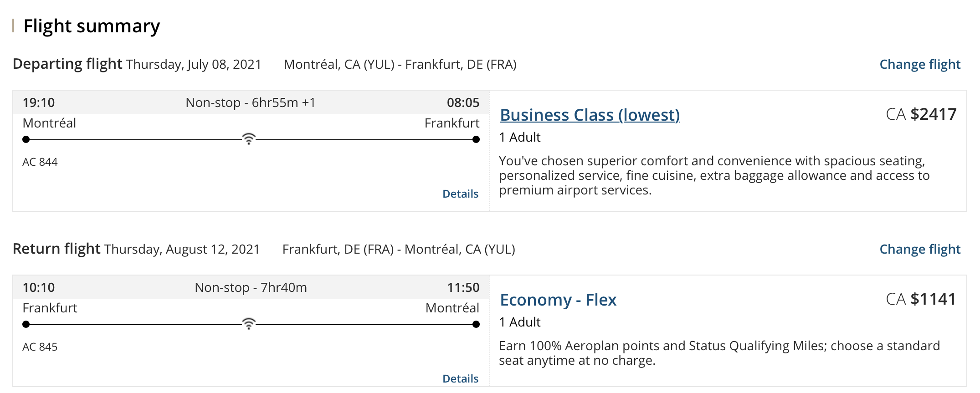This screenshot has height=393, width=980.
Task: Open the Business Class (lowest) fare link
Action: click(x=590, y=115)
